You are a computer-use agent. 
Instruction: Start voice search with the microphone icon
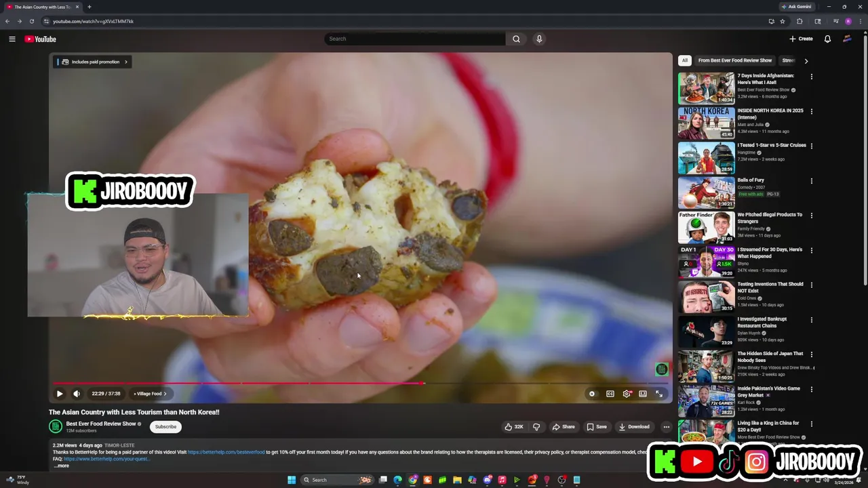point(539,39)
